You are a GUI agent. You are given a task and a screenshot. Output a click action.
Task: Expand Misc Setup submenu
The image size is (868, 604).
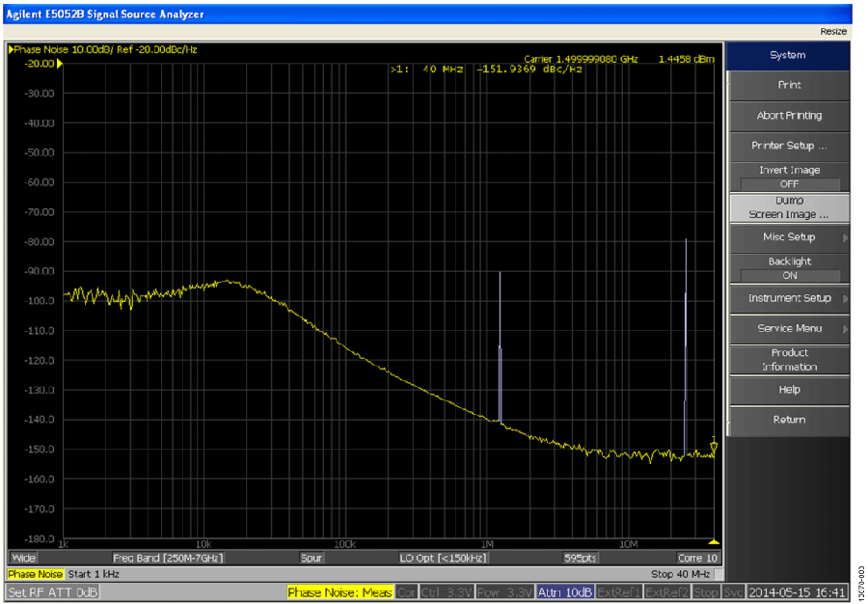point(789,237)
